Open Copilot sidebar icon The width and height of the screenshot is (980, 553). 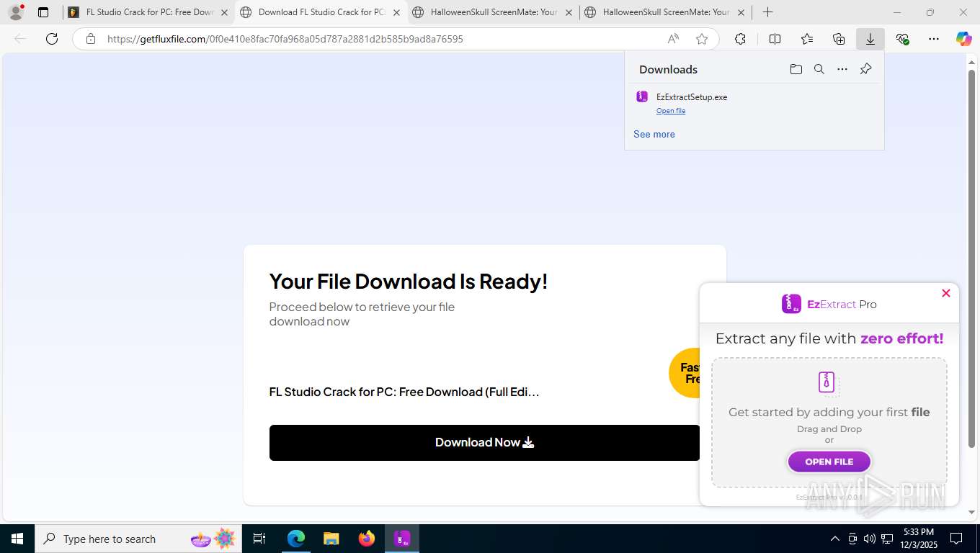[x=964, y=39]
